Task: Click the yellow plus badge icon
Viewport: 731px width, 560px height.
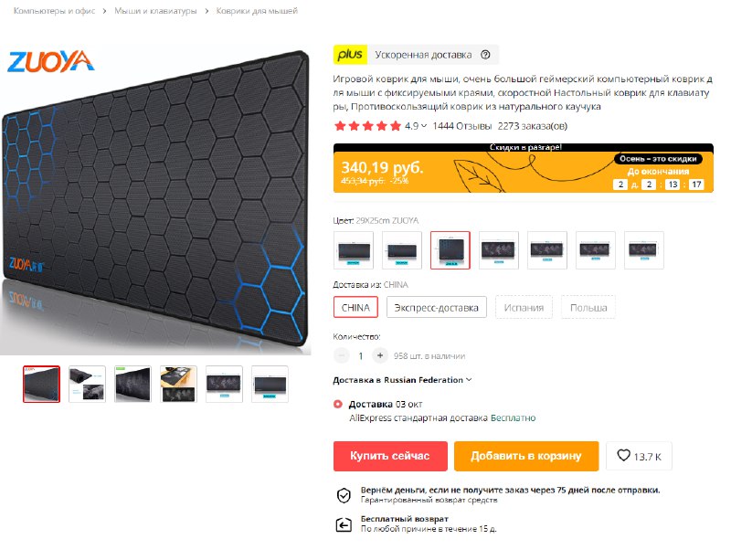Action: click(350, 55)
